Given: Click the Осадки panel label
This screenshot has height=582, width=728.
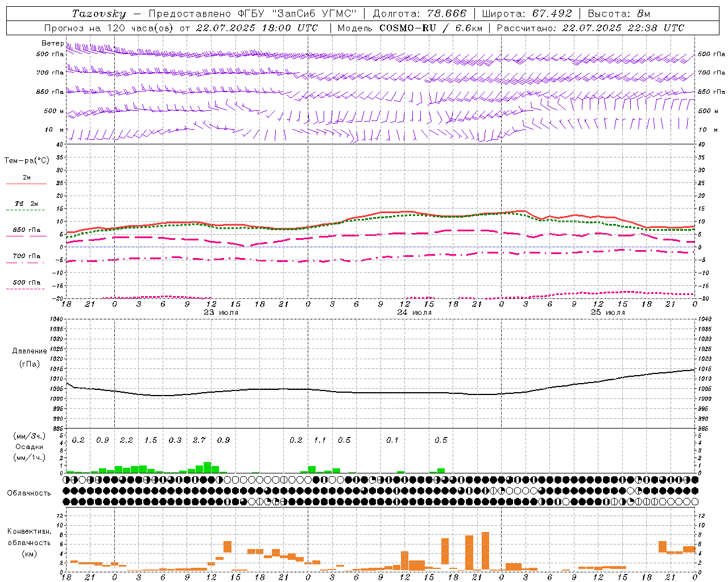Looking at the screenshot, I should pyautogui.click(x=30, y=447).
